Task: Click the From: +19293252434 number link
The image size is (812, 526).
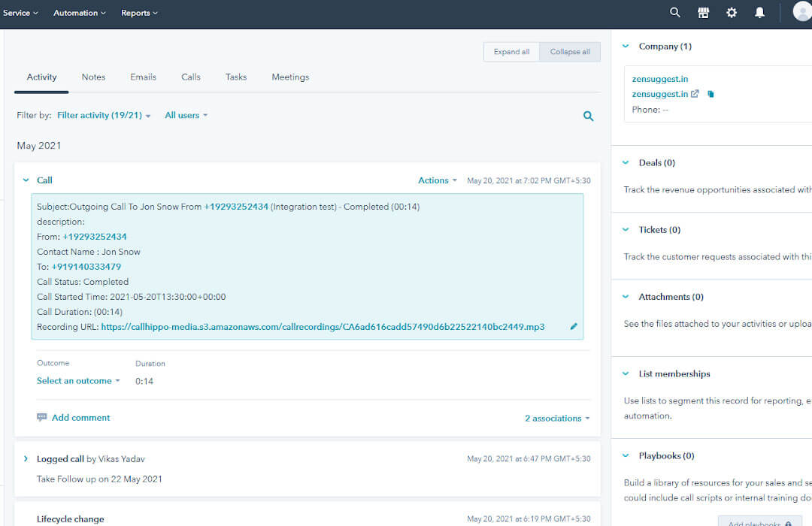Action: [95, 237]
